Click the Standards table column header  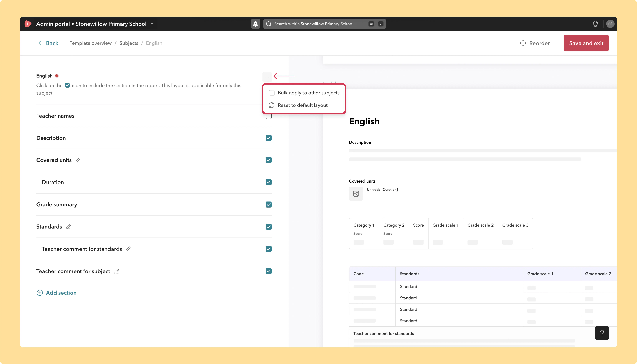[x=410, y=274]
